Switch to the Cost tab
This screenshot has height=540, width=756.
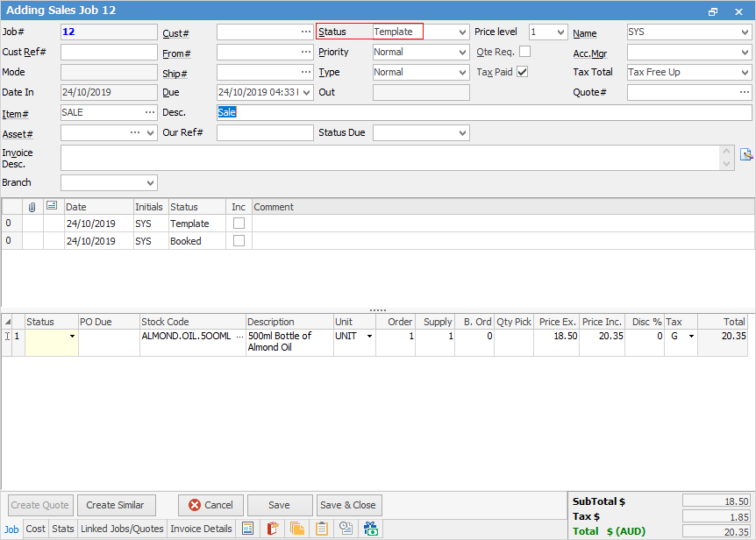(36, 529)
